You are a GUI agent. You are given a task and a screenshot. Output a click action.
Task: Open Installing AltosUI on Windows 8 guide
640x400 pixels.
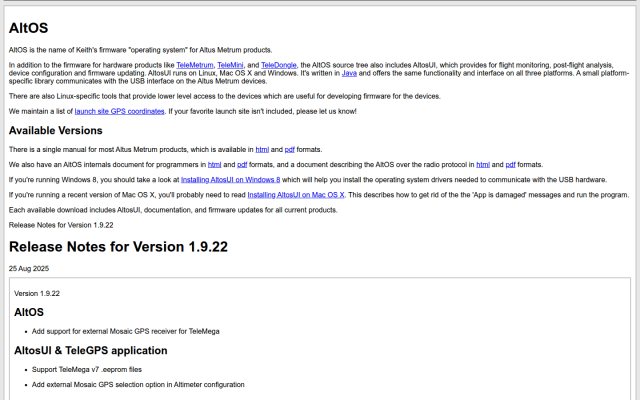point(231,180)
